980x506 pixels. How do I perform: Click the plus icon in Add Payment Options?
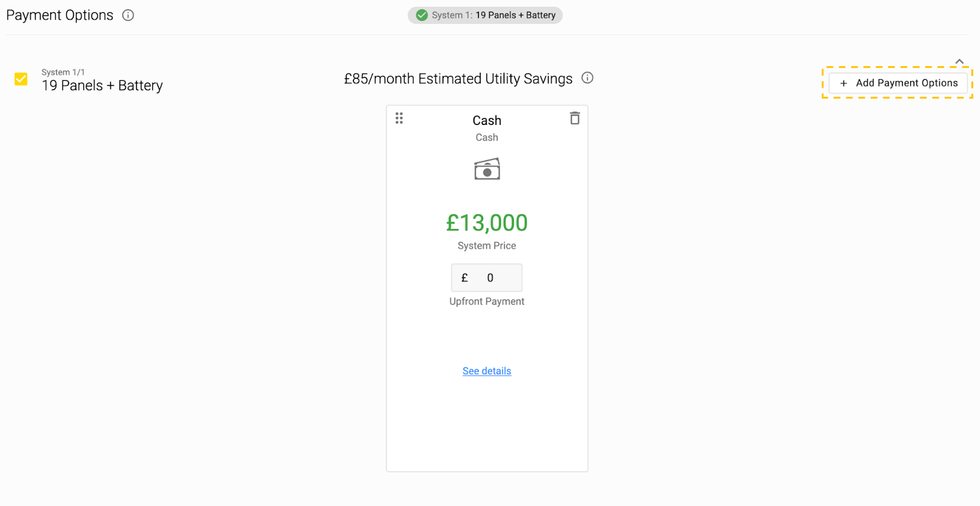[x=843, y=83]
